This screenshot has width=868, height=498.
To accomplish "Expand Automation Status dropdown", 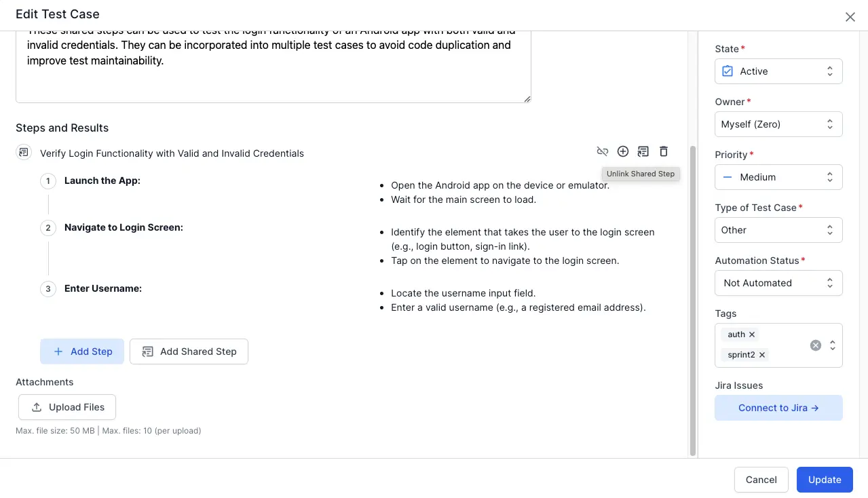I will (x=778, y=283).
